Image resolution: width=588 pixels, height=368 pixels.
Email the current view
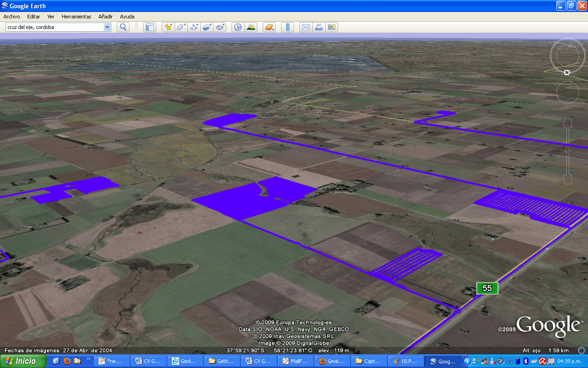(x=305, y=27)
